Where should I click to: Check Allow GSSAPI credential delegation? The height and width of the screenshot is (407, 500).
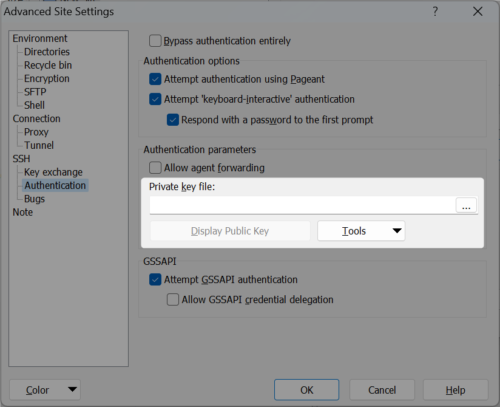click(x=173, y=300)
